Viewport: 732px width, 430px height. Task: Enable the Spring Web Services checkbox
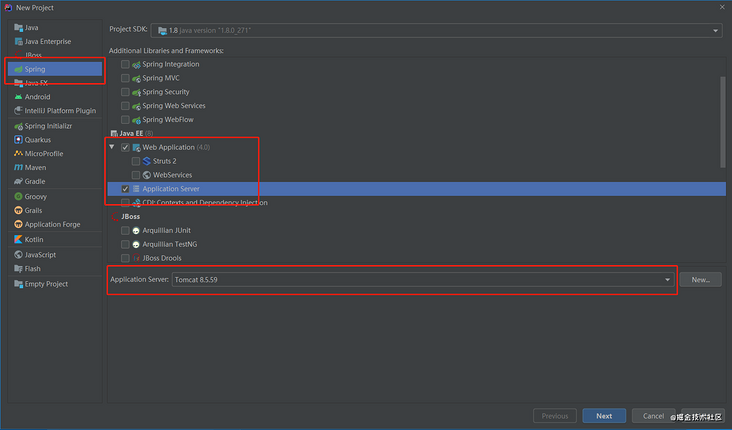tap(125, 106)
